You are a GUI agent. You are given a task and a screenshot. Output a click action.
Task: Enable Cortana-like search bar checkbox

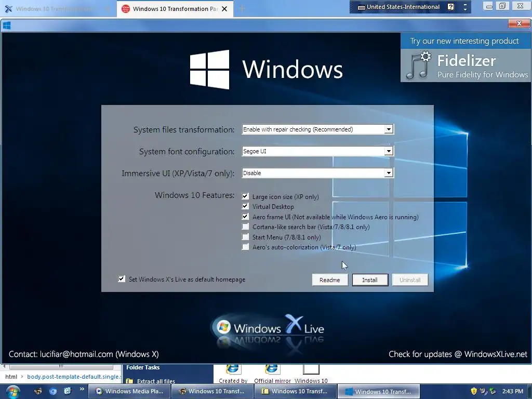click(245, 227)
